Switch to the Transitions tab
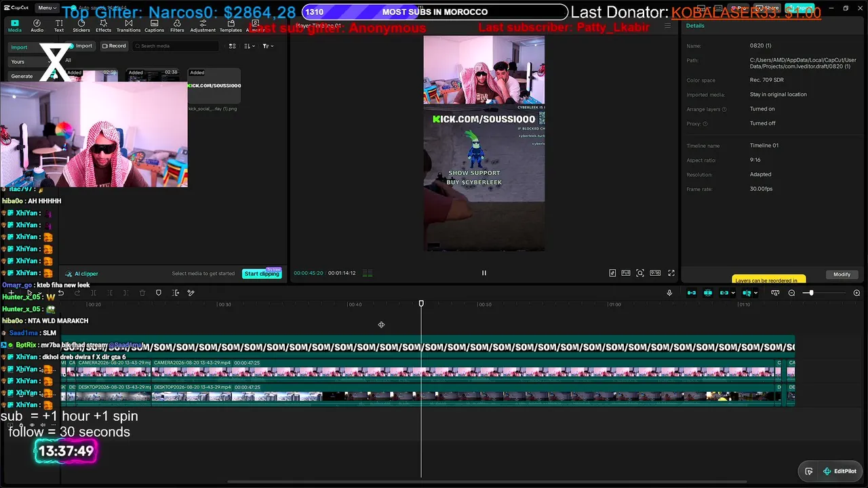868x488 pixels. coord(128,26)
